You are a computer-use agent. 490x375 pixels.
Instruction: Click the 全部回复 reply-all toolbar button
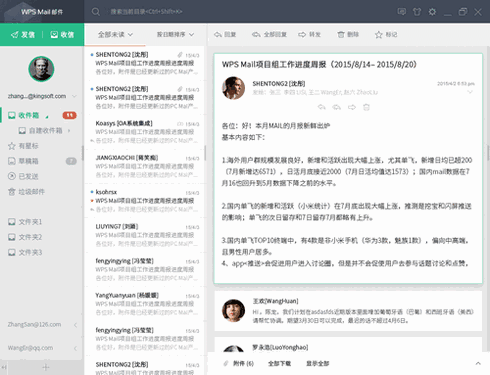point(269,34)
